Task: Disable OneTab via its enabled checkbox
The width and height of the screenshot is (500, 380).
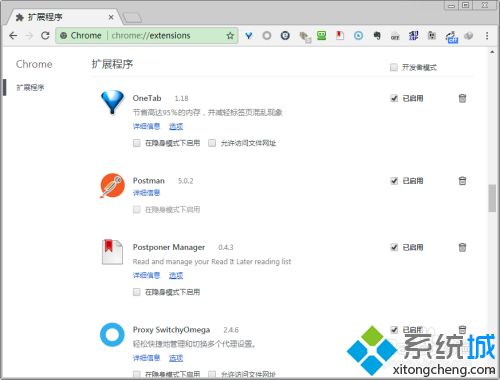Action: tap(394, 98)
